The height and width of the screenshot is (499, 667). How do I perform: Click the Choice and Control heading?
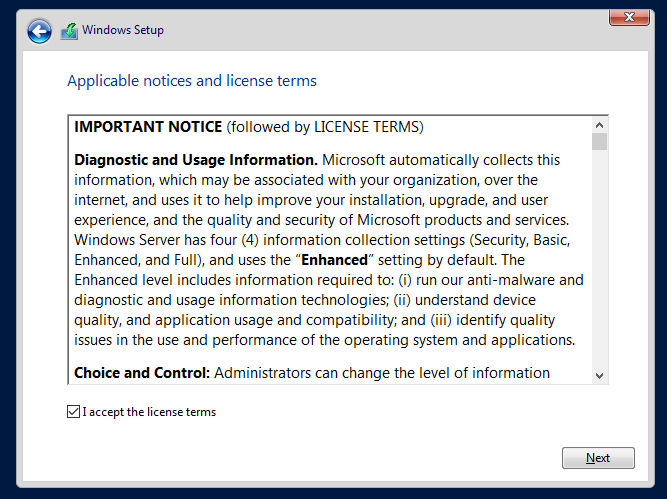pyautogui.click(x=142, y=373)
